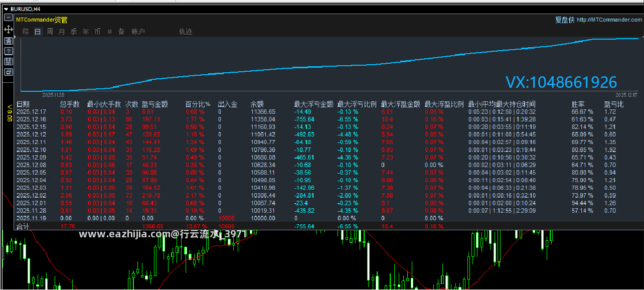Click max floating loss -755.64 in 2025.12.16 row

click(304, 119)
